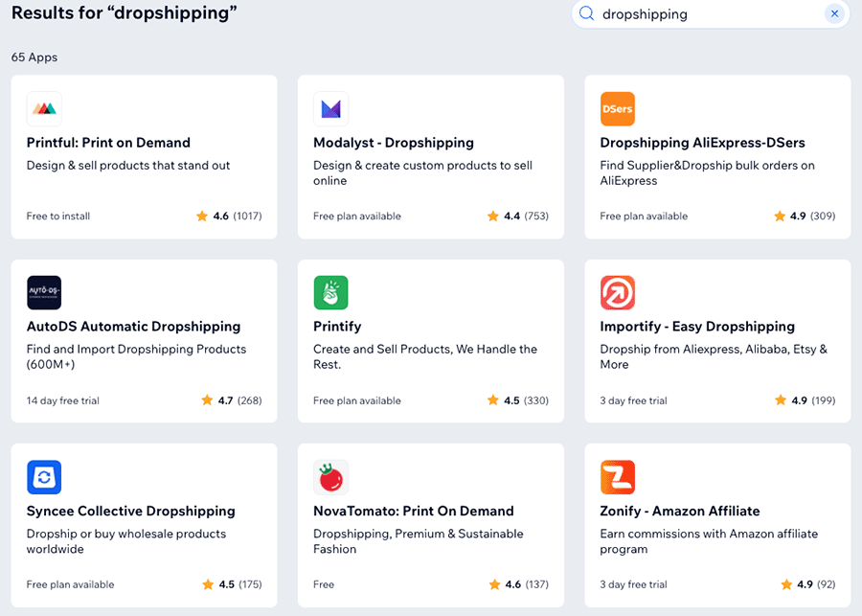Viewport: 862px width, 616px height.
Task: Click the AutoDS dark logo icon
Action: 44,292
